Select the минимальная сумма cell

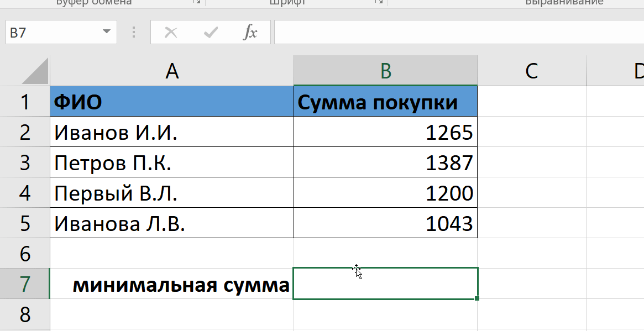point(172,284)
